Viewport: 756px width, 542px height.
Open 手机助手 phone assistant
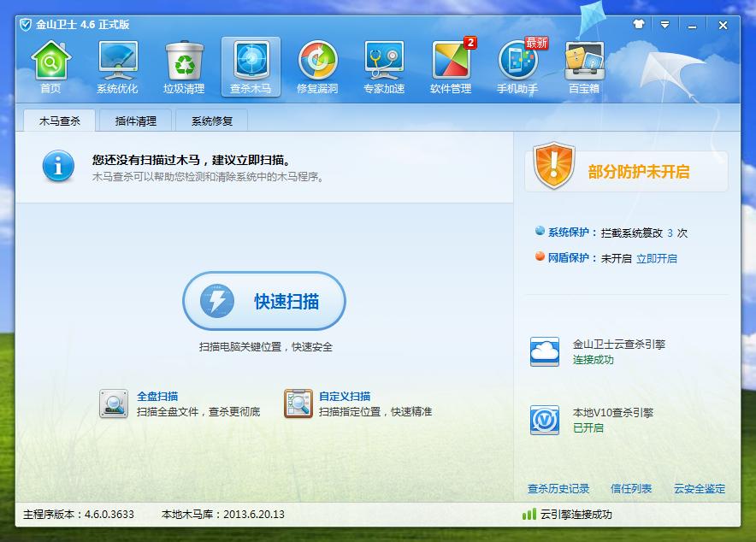[517, 67]
